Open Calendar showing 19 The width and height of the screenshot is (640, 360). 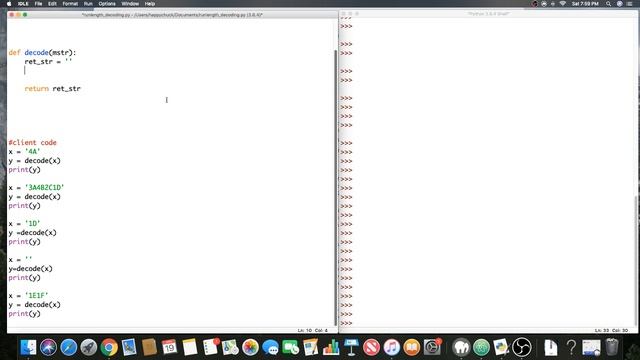pos(169,347)
